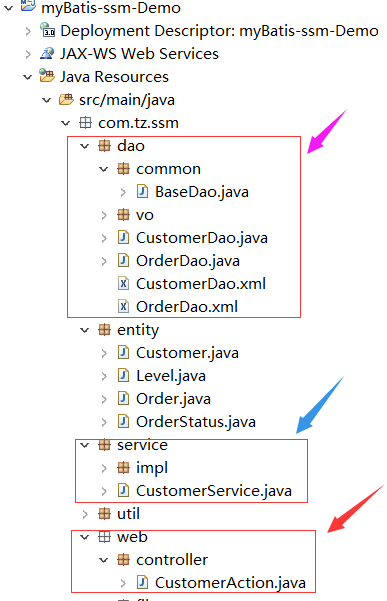
Task: Select the CustomerService.java label
Action: pyautogui.click(x=214, y=491)
